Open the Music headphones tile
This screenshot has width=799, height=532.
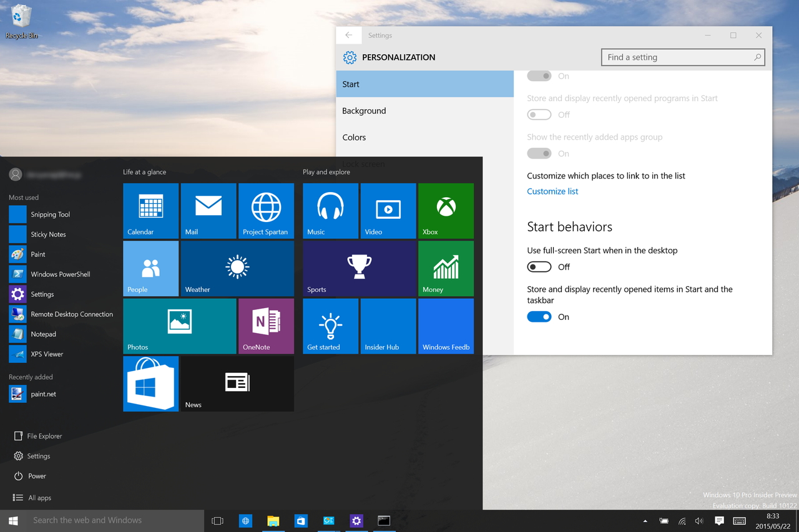(330, 211)
